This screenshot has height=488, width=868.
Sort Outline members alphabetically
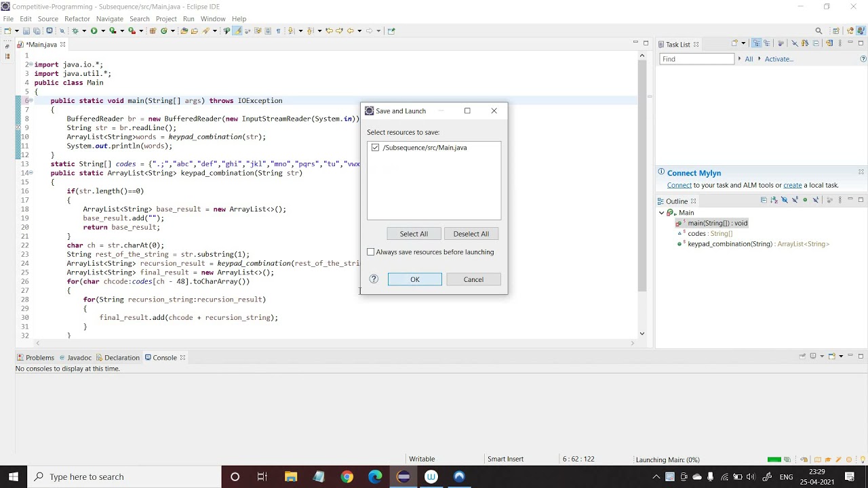(774, 201)
